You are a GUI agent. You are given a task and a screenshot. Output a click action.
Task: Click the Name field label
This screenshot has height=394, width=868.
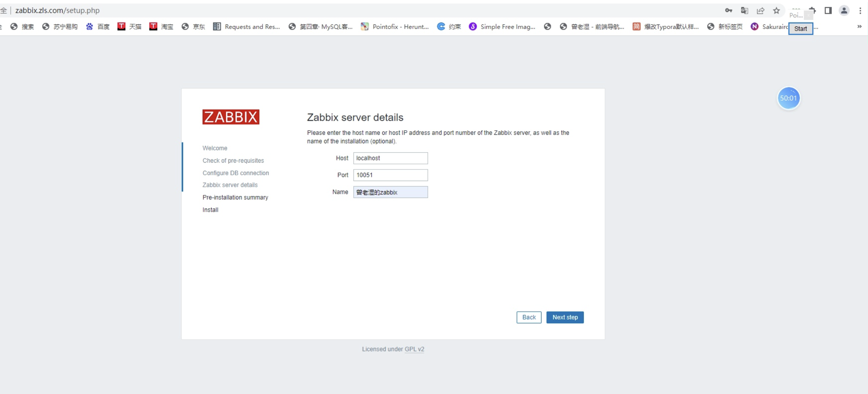pyautogui.click(x=340, y=192)
